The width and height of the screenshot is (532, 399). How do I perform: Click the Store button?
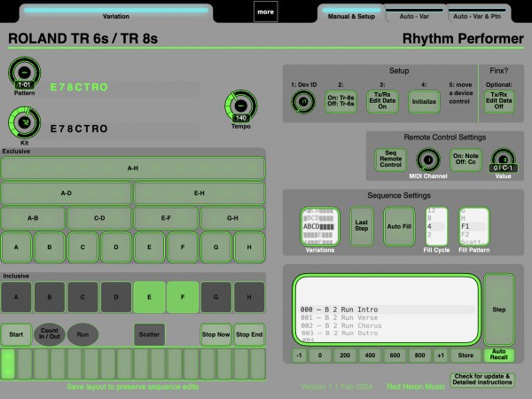465,356
